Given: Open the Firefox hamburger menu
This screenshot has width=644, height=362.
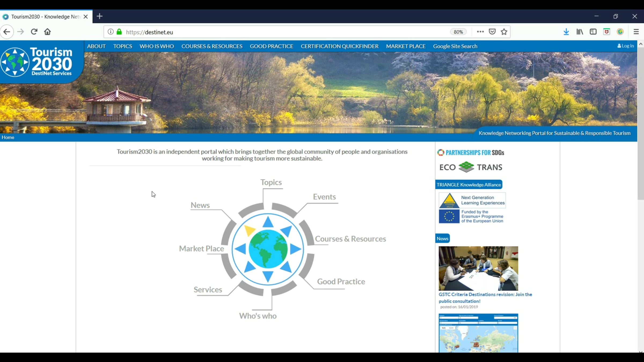Looking at the screenshot, I should 636,32.
